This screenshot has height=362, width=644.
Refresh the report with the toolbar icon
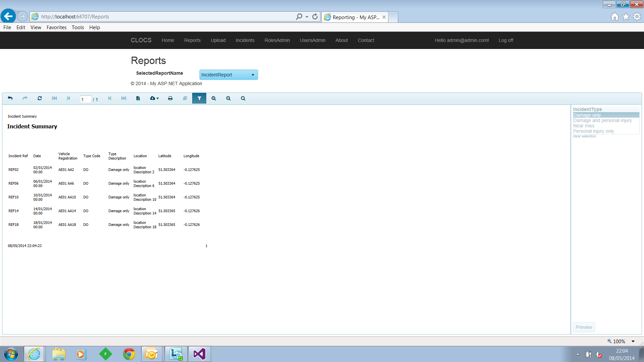click(40, 98)
